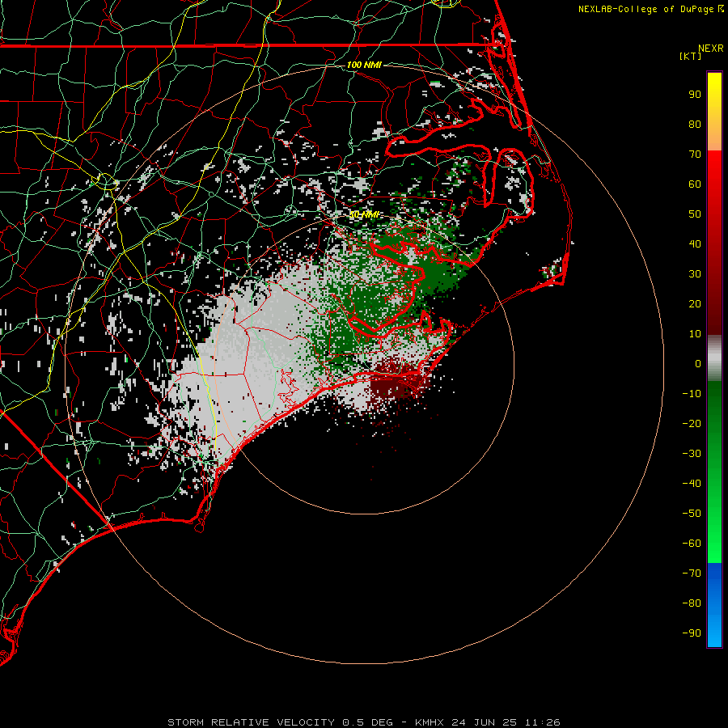Click the -50 value on velocity scale
This screenshot has width=728, height=728.
(692, 514)
